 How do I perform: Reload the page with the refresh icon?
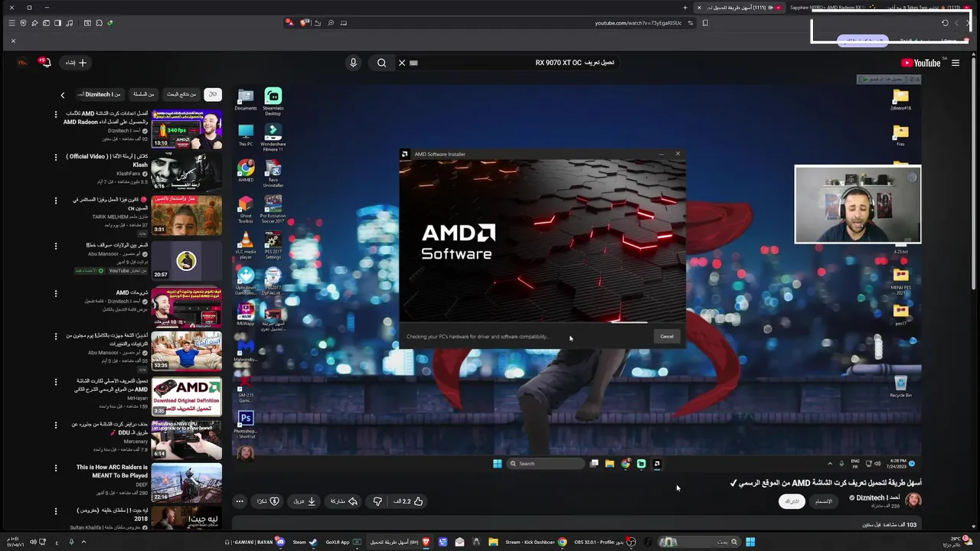[x=945, y=23]
